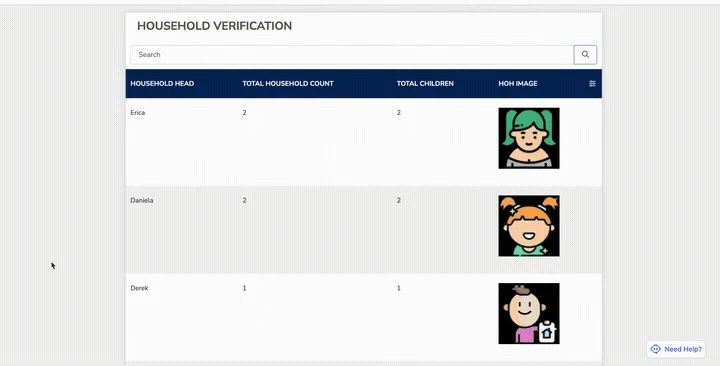The image size is (720, 366).
Task: Click Total Children column header
Action: tap(425, 84)
